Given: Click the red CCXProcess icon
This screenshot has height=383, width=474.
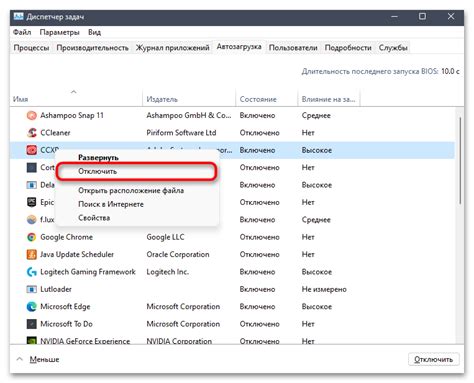Looking at the screenshot, I should (31, 150).
